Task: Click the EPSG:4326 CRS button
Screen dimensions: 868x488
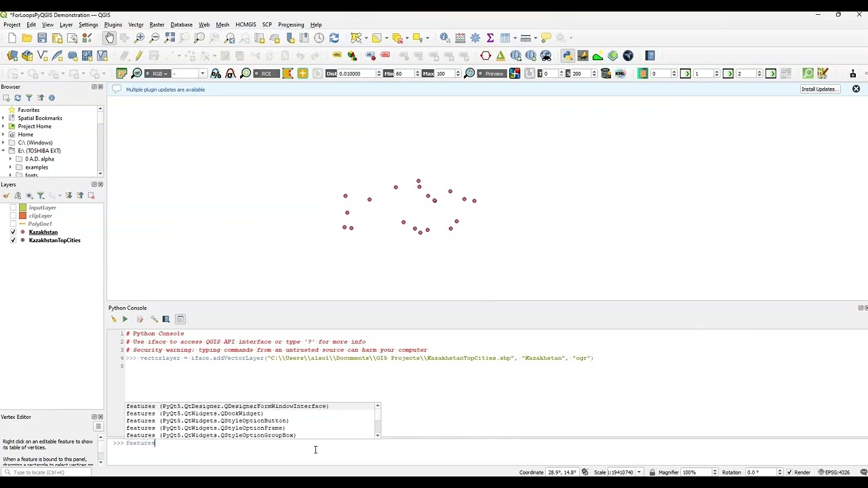Action: coord(834,472)
